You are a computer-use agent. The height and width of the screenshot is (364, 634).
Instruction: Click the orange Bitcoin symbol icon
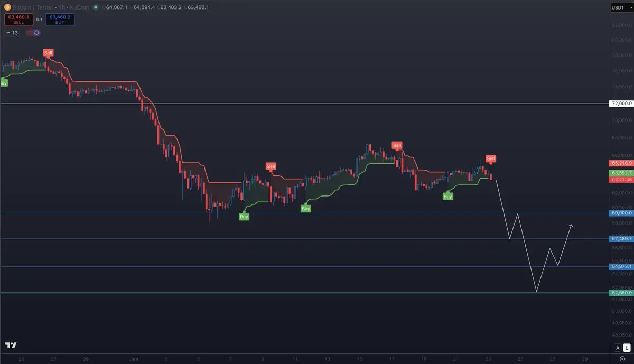pos(7,7)
